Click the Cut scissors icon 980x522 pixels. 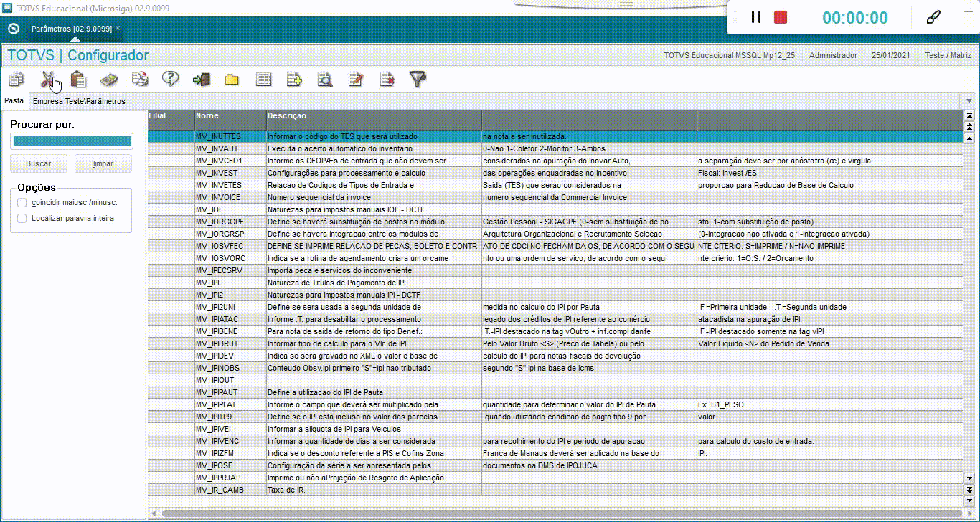pyautogui.click(x=47, y=80)
